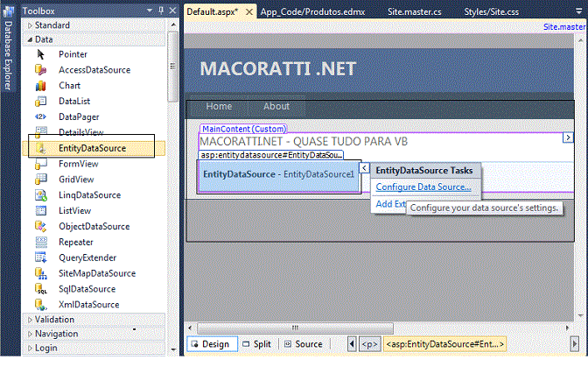Select the <p> tag navigator button
Screen dimensions: 588x374
point(370,344)
